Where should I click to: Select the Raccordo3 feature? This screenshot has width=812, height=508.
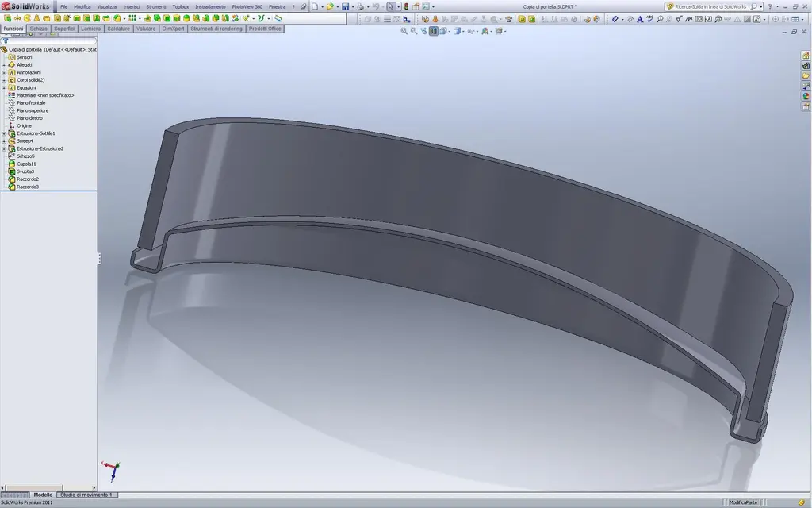coord(28,187)
